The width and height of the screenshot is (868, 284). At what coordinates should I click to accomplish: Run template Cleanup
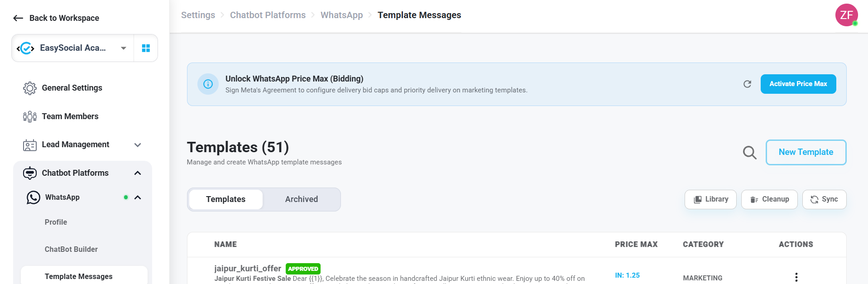coord(769,199)
